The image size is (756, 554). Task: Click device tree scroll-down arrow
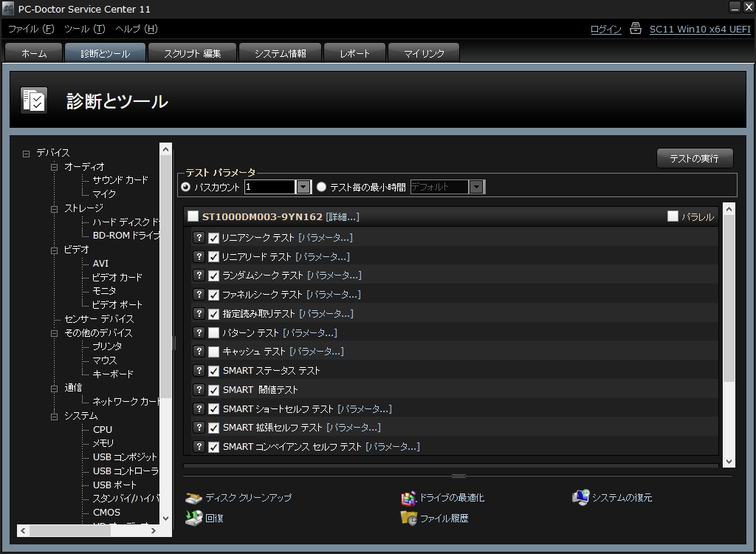166,519
